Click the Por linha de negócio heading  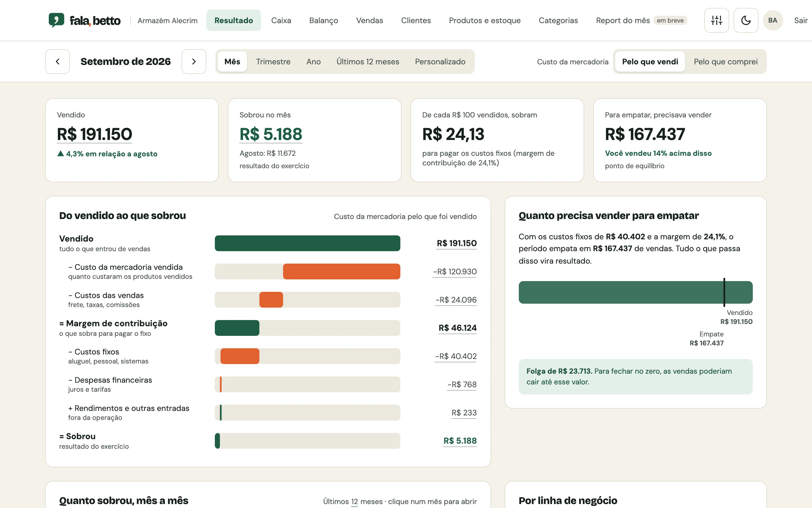[568, 501]
